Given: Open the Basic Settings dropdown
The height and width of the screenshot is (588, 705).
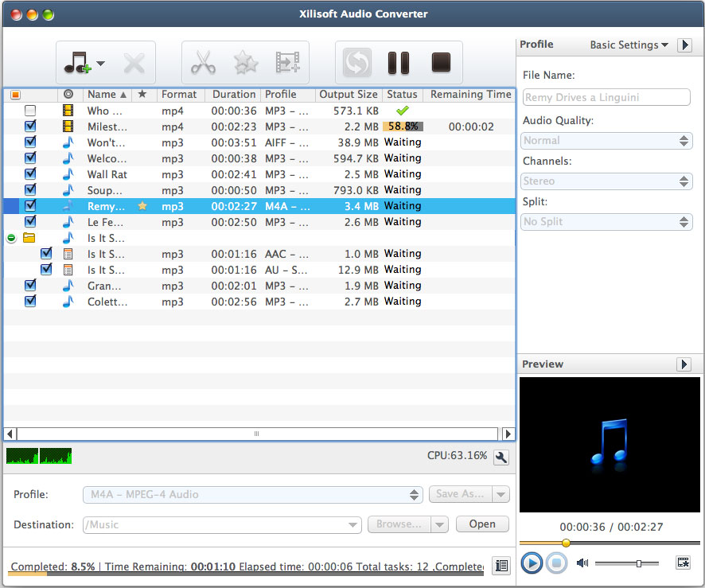Looking at the screenshot, I should (629, 45).
